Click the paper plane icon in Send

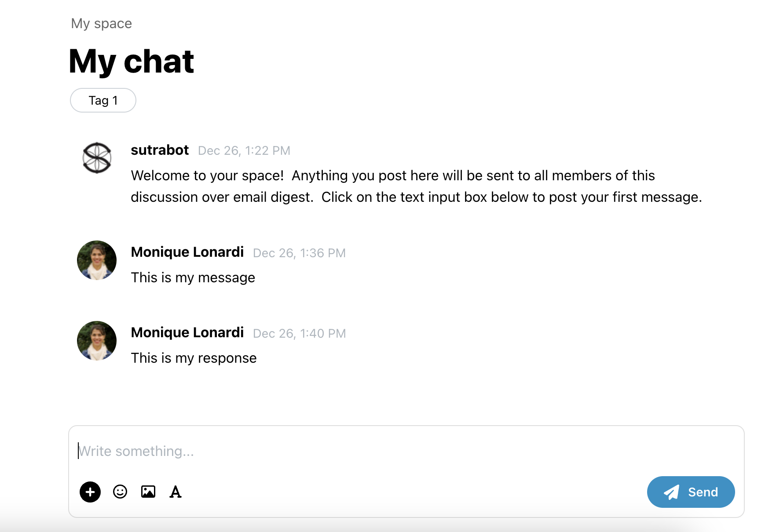tap(672, 492)
